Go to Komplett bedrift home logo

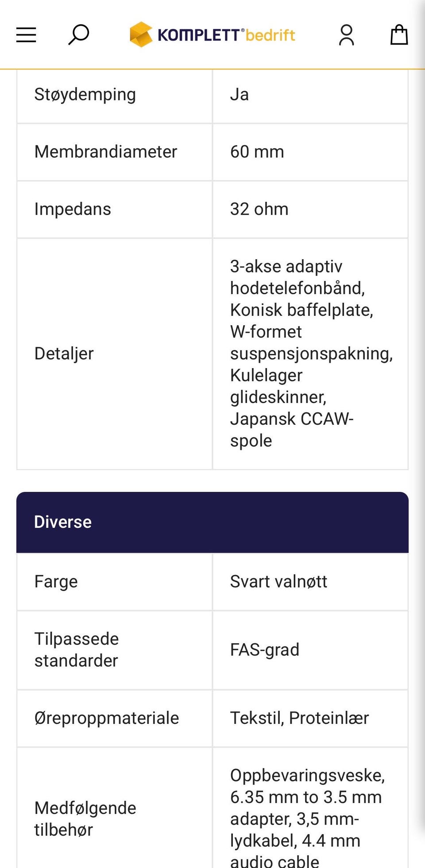[x=212, y=35]
